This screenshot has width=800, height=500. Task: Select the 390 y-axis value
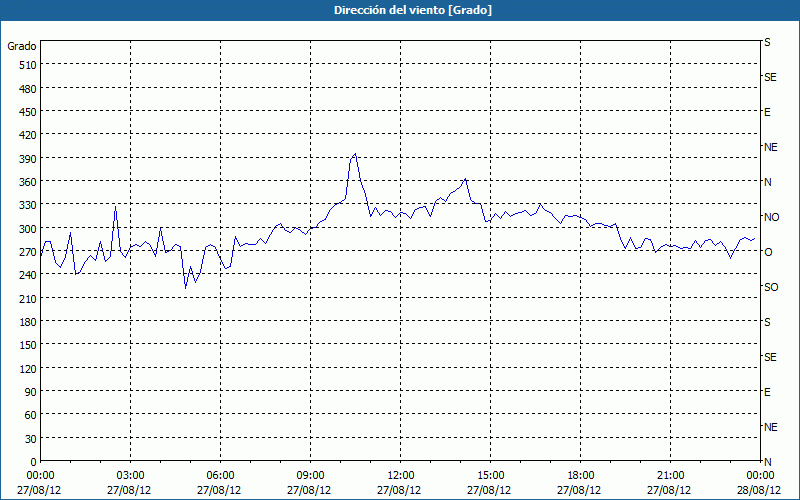[x=28, y=159]
